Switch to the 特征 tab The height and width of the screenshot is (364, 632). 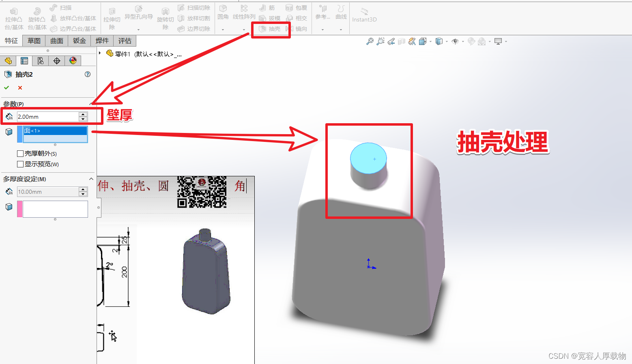(x=11, y=41)
